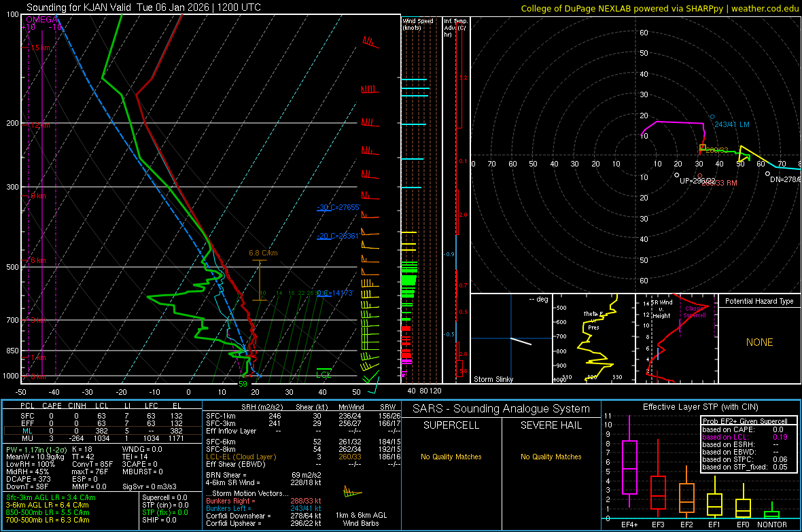Click the Sfc-3km AGL LR = 3.4 C/km line

[51, 497]
